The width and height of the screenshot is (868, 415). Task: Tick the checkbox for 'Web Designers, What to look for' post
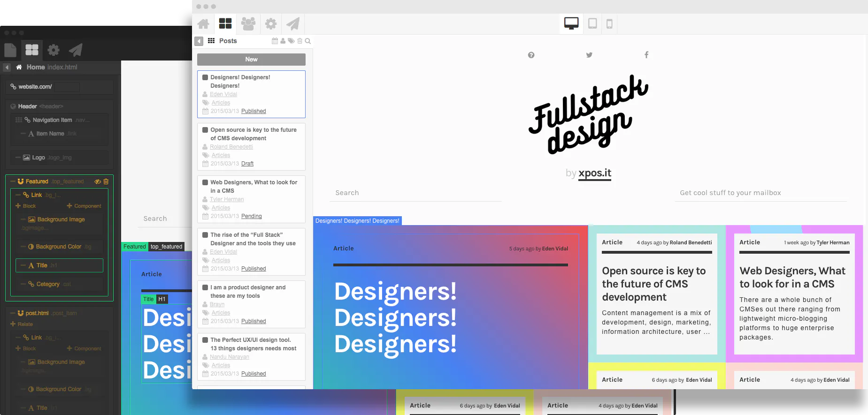pos(205,182)
